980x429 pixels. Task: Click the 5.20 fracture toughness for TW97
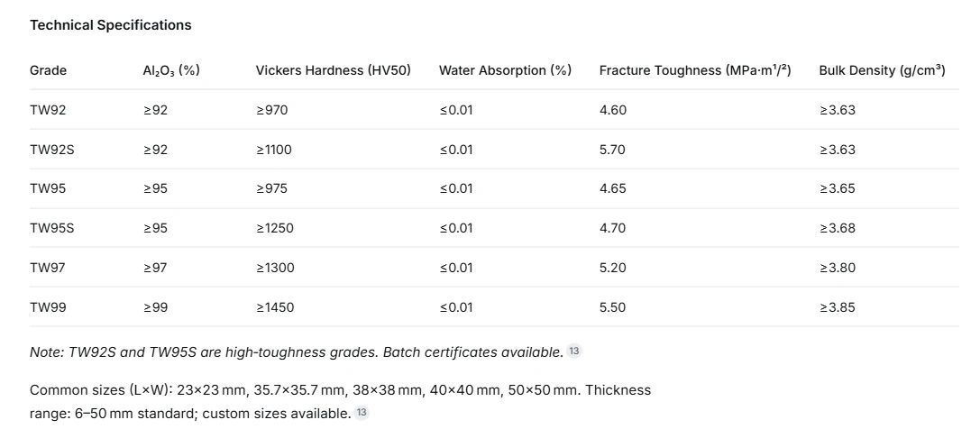tap(612, 268)
